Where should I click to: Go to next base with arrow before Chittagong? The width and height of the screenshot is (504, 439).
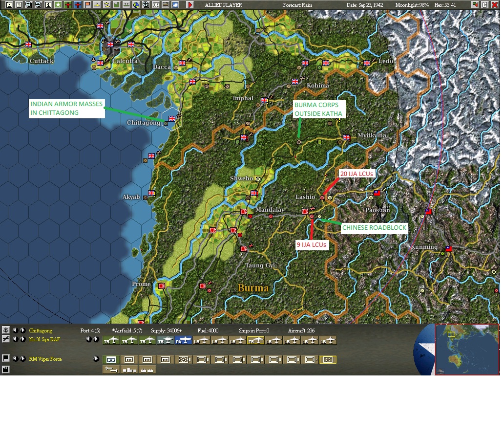point(23,330)
